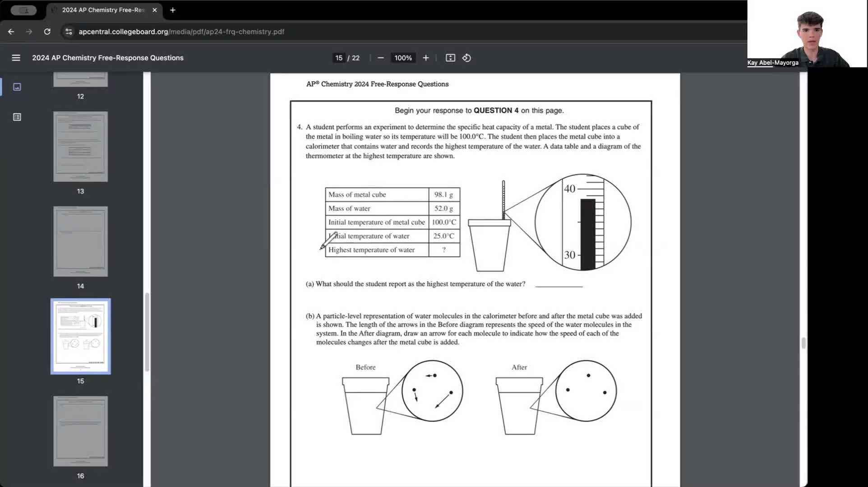
Task: Click 'Highest temperature of water' table cell
Action: (377, 250)
